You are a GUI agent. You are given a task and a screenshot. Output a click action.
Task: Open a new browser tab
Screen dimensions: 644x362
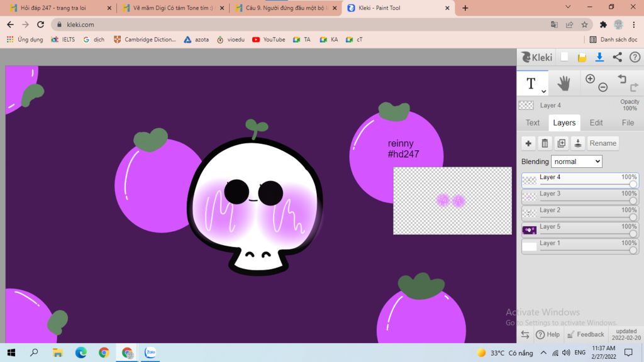click(x=465, y=8)
